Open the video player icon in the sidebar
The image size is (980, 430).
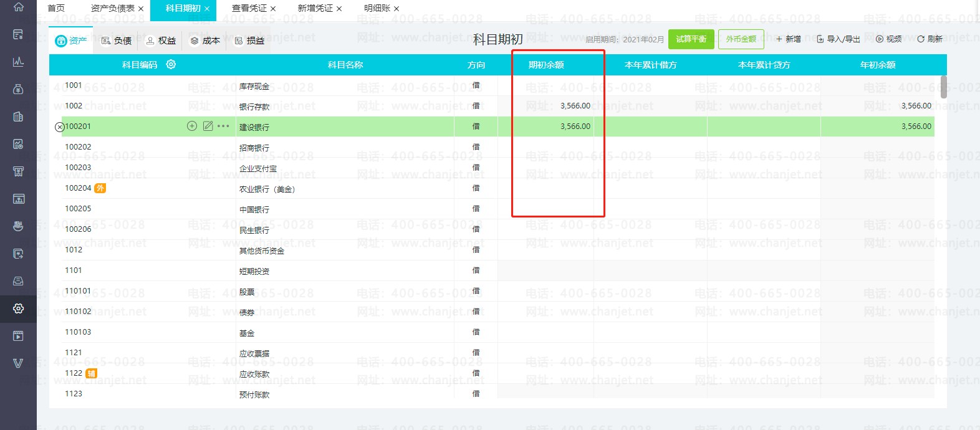click(x=18, y=336)
